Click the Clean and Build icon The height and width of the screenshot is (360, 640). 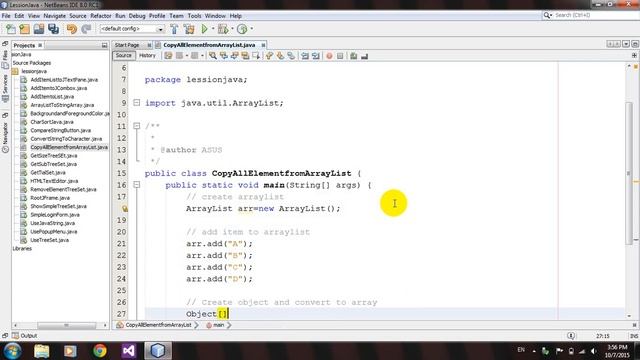189,29
